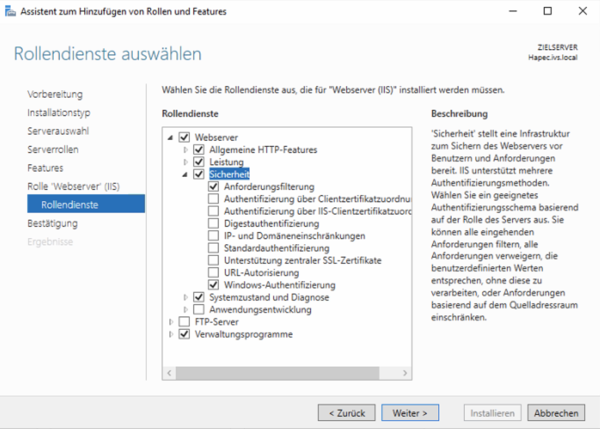The height and width of the screenshot is (429, 600).
Task: Select the FTP-Server label
Action: click(x=217, y=321)
